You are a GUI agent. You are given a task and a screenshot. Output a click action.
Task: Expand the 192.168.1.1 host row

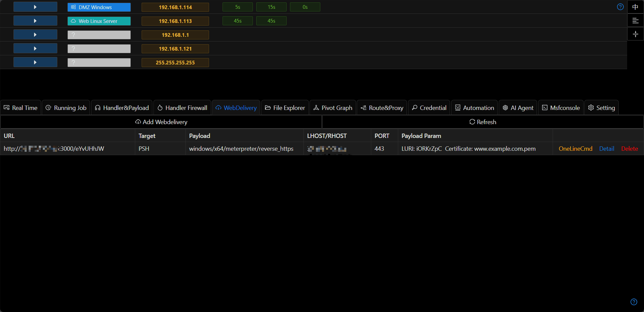(35, 35)
